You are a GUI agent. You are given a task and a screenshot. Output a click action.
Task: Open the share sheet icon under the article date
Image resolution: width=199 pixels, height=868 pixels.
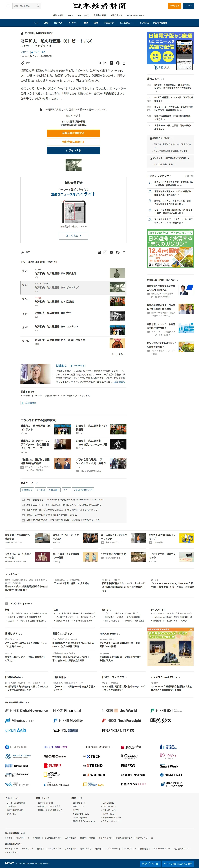(x=124, y=63)
